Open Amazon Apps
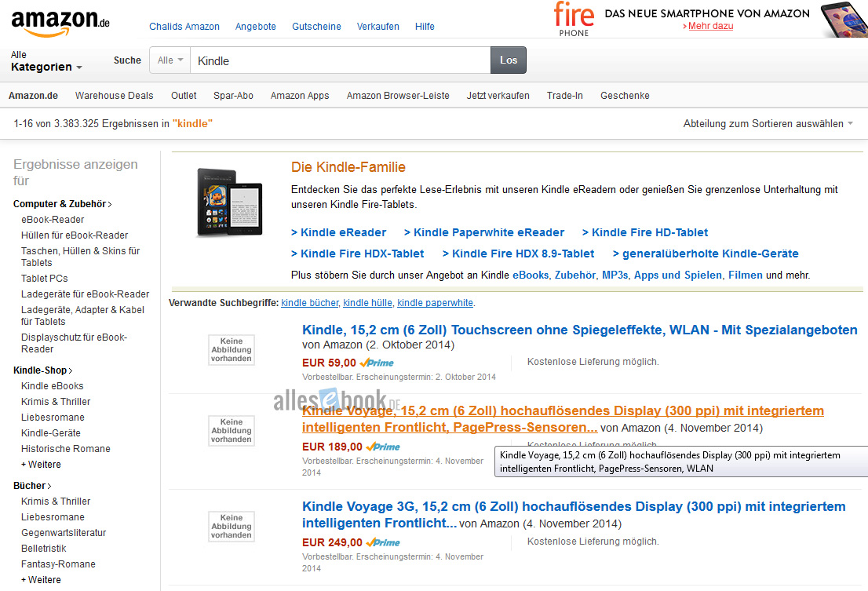Image resolution: width=868 pixels, height=591 pixels. tap(300, 96)
